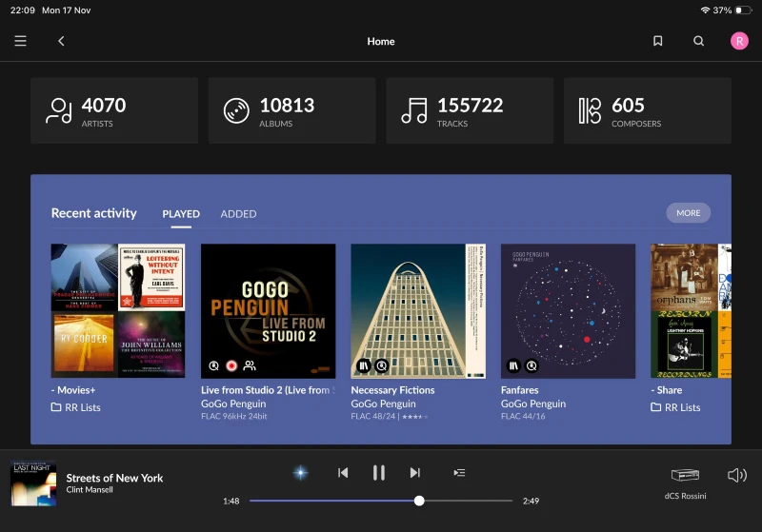Open GoGo Penguin artist link under Necessary Fictions

384,404
